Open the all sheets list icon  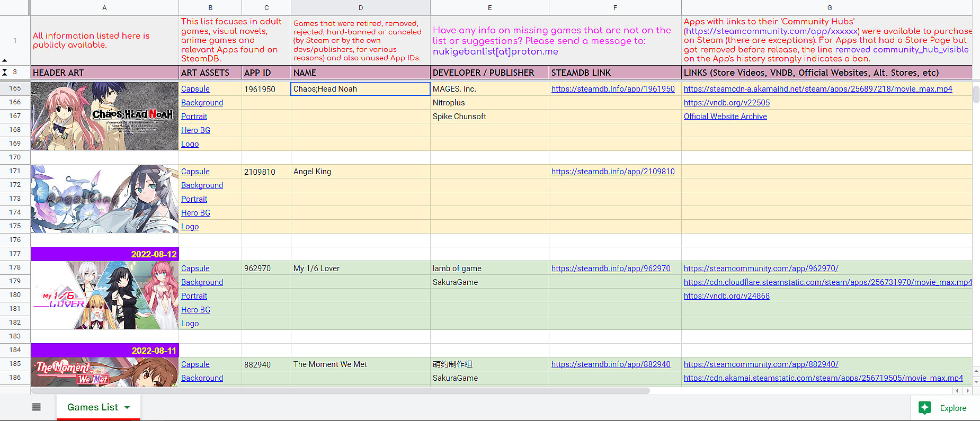[37, 407]
